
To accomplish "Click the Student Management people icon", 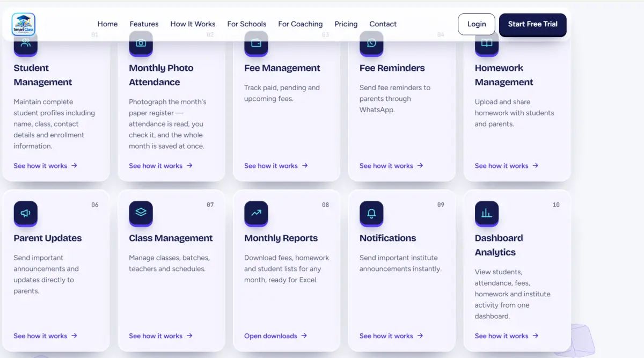I will coord(26,43).
